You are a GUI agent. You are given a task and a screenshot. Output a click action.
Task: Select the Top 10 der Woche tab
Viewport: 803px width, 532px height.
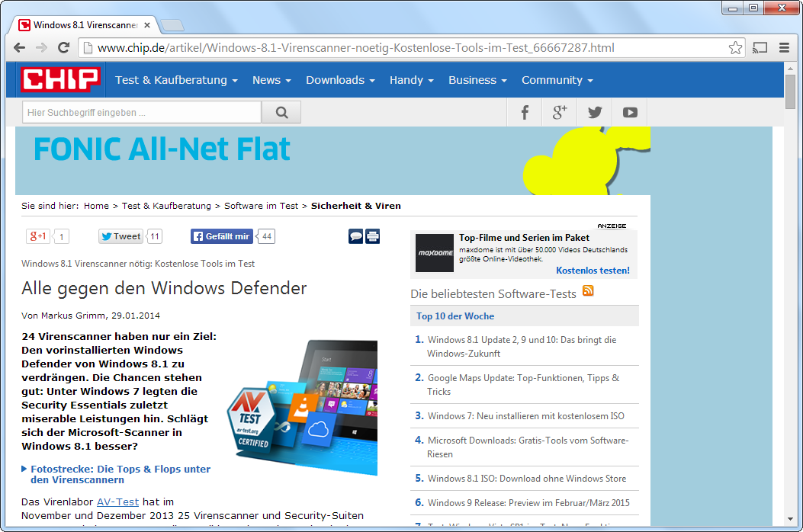tap(455, 316)
